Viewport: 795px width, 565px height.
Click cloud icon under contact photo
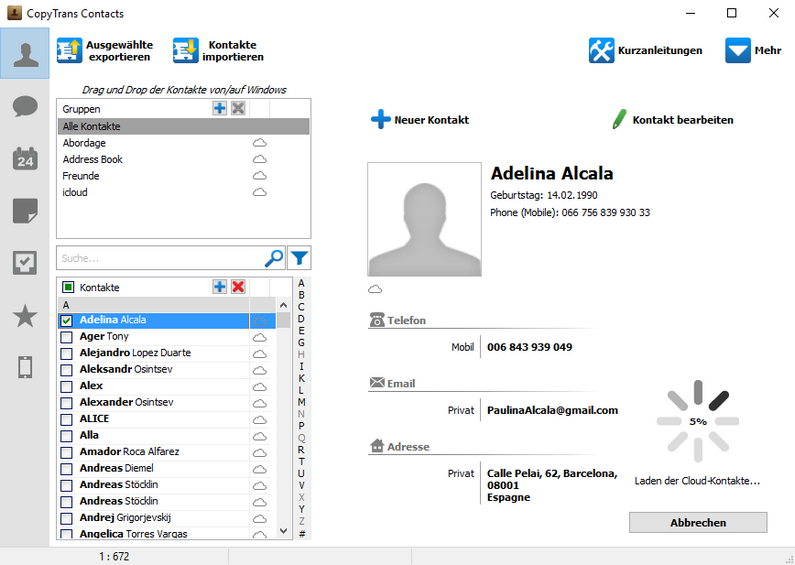coord(375,289)
